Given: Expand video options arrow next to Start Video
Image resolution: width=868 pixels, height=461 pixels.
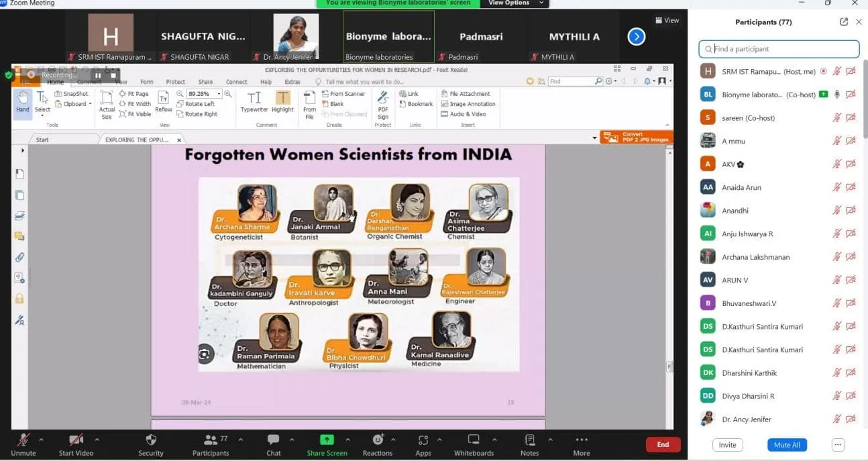Looking at the screenshot, I should point(97,440).
